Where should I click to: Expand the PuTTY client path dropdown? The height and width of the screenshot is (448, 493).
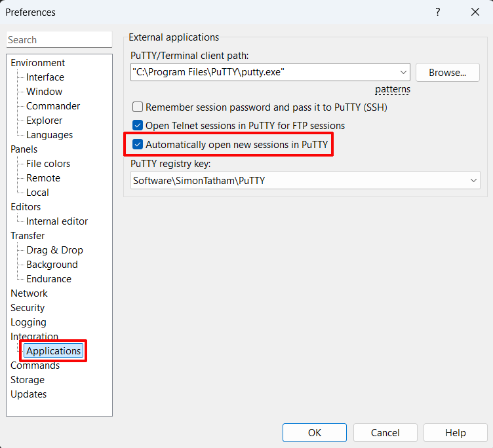[x=403, y=72]
